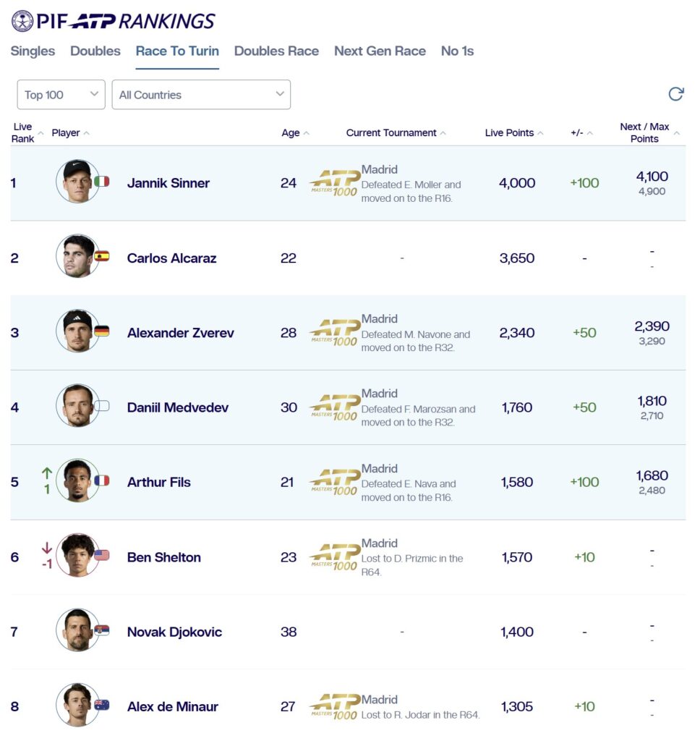
Task: Click the PIF ATP Rankings logo
Action: pos(114,21)
